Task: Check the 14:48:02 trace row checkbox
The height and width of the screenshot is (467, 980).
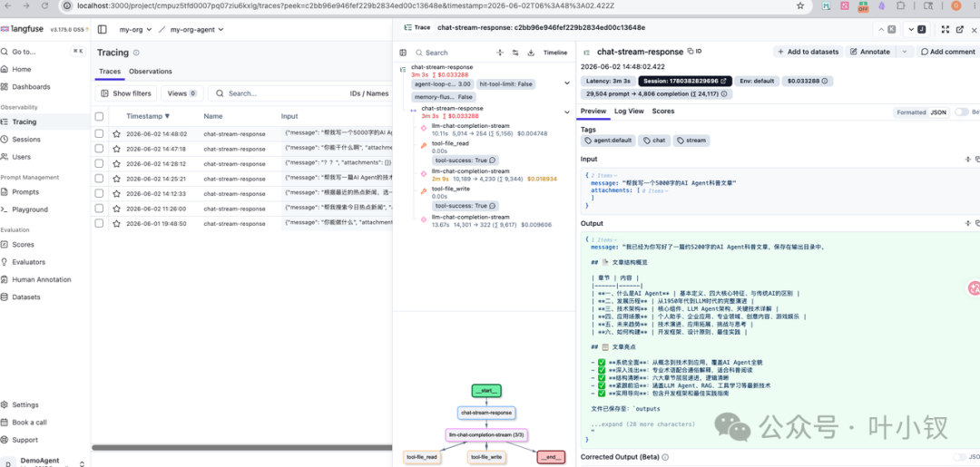Action: [100, 133]
